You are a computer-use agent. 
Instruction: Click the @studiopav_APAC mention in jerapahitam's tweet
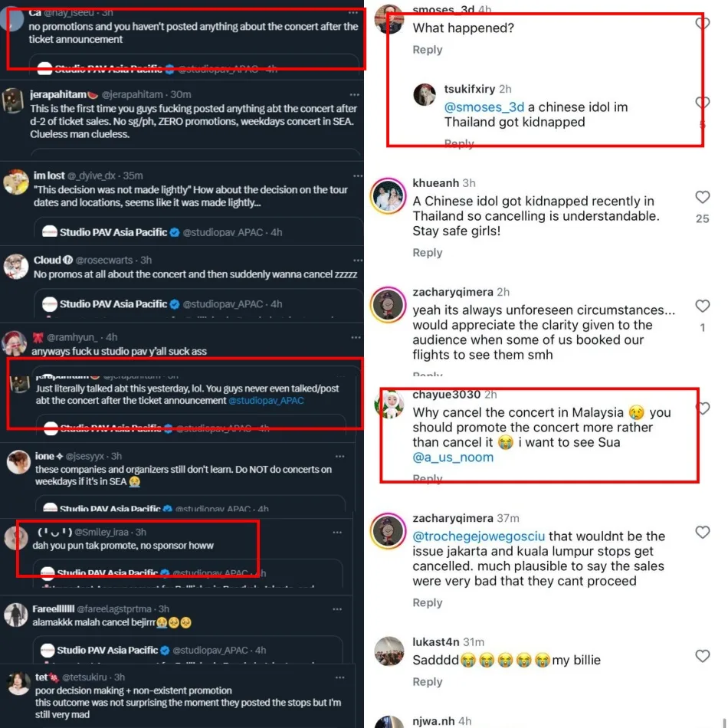tap(266, 401)
